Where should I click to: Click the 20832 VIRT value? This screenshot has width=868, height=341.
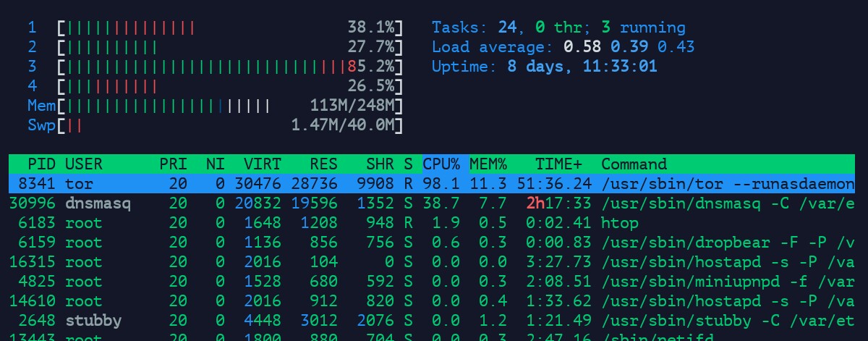pos(258,203)
